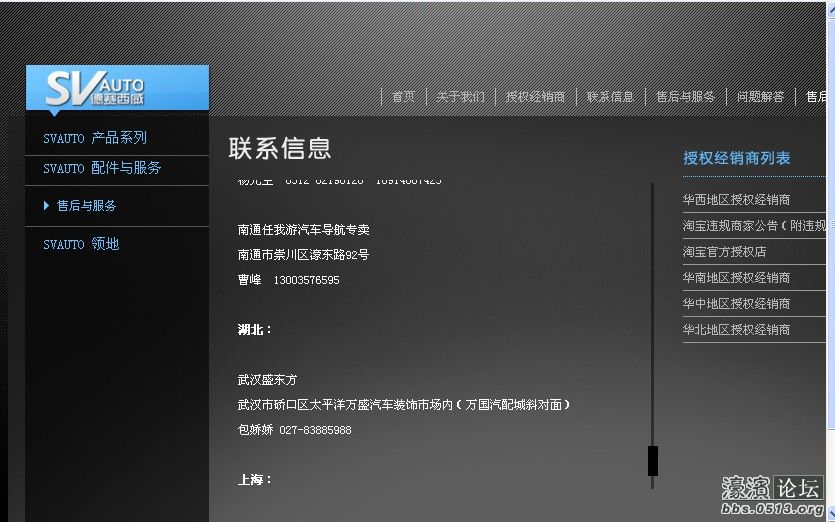View the 淘宝违规商家公告 notice link
Screen dimensions: 835x522
(x=754, y=226)
